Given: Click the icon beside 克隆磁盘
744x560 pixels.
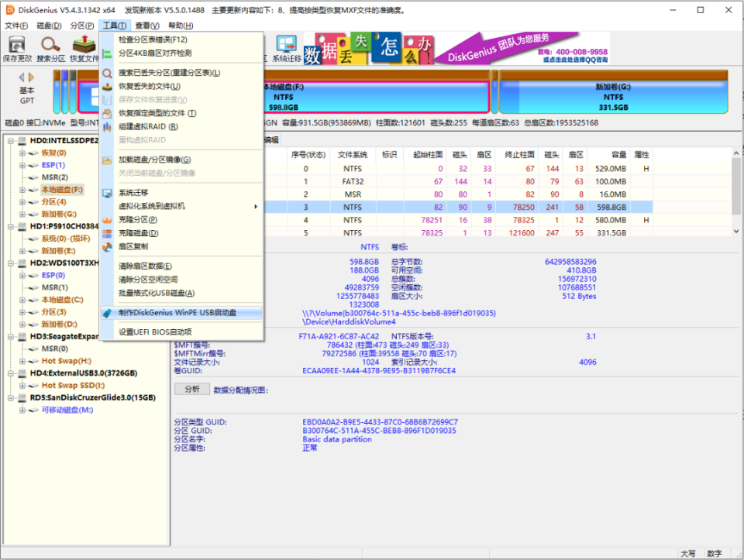Looking at the screenshot, I should 108,233.
